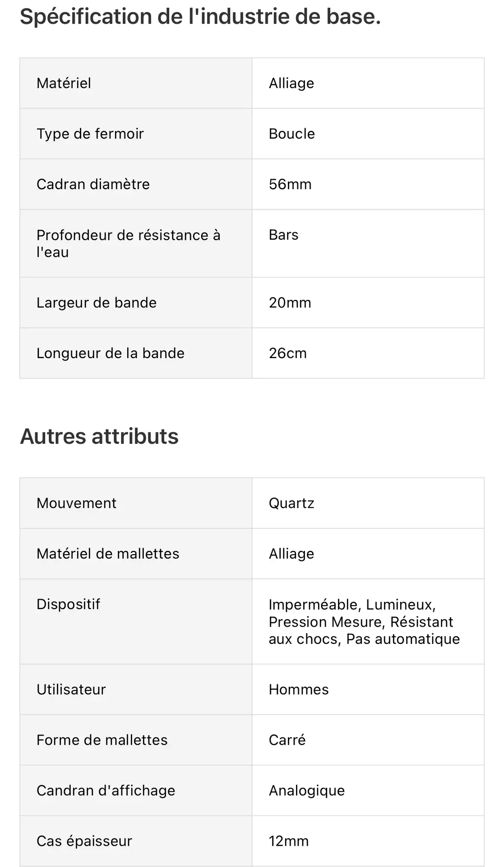Click the 'Analogique' display value
Screen dimensions: 504x867
[x=306, y=791]
